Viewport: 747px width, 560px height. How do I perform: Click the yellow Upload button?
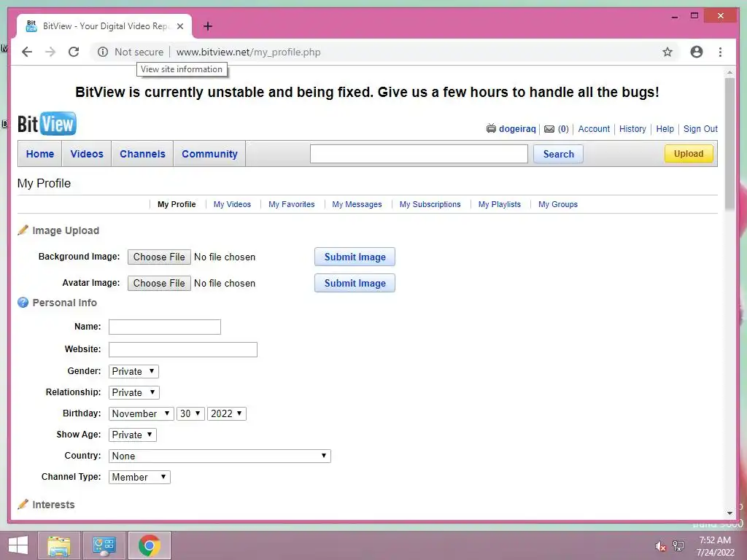(689, 153)
